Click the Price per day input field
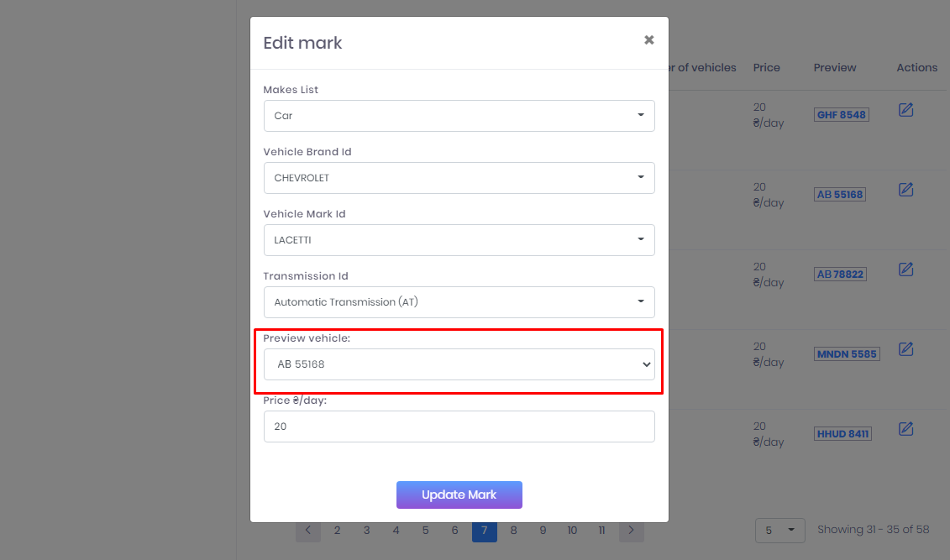This screenshot has height=560, width=950. point(459,427)
